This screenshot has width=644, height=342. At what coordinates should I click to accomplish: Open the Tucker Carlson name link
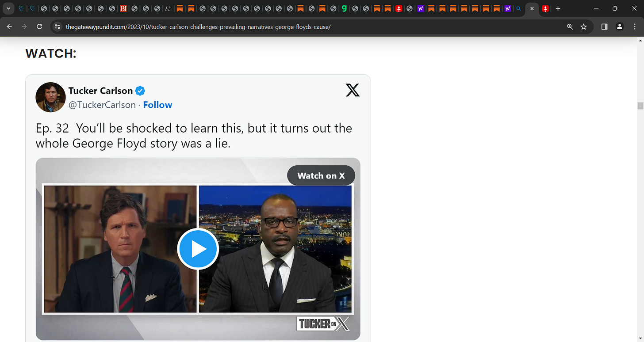pyautogui.click(x=100, y=91)
